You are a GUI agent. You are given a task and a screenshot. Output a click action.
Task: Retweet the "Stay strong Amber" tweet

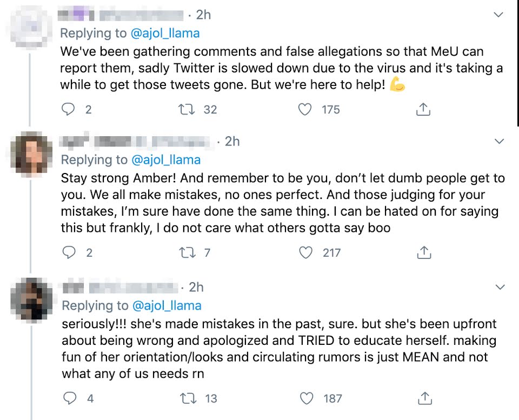pyautogui.click(x=185, y=252)
